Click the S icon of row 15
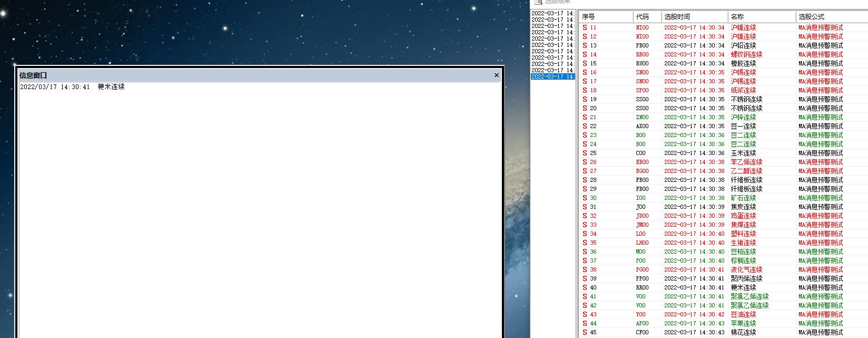 click(x=585, y=63)
